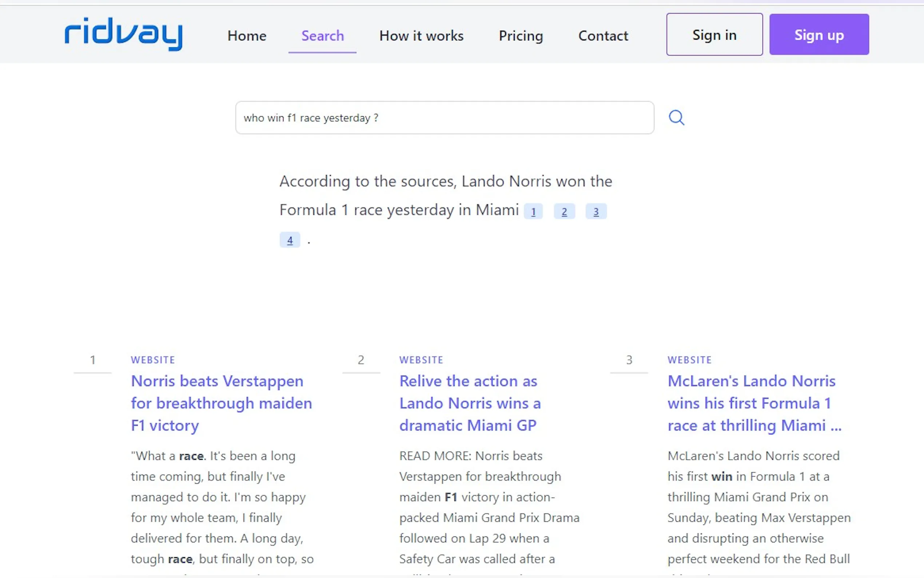Click the ridvay logo
Image resolution: width=924 pixels, height=578 pixels.
click(x=123, y=33)
